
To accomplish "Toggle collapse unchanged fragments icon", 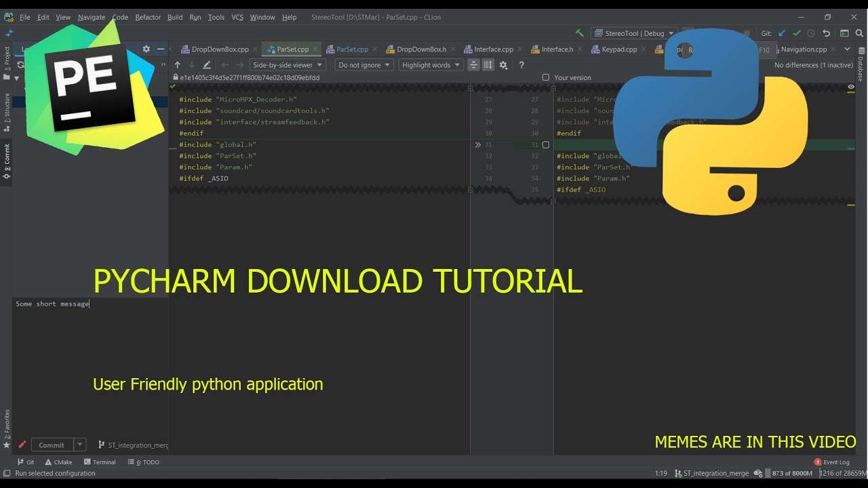I will click(473, 65).
